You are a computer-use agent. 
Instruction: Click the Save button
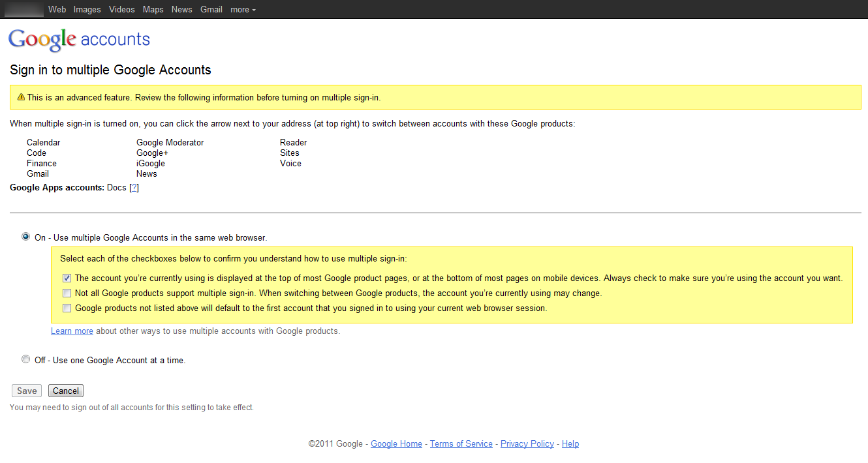point(26,390)
